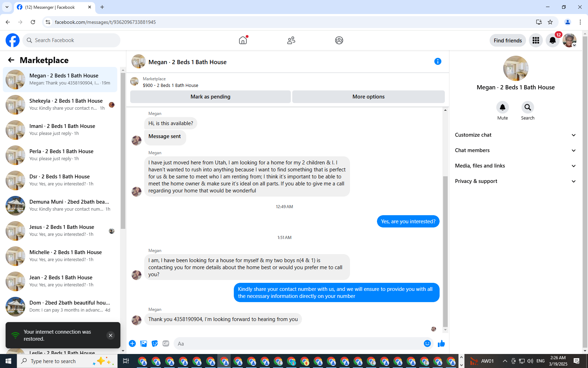
Task: Dismiss the internet connection restored notice
Action: coord(111,335)
